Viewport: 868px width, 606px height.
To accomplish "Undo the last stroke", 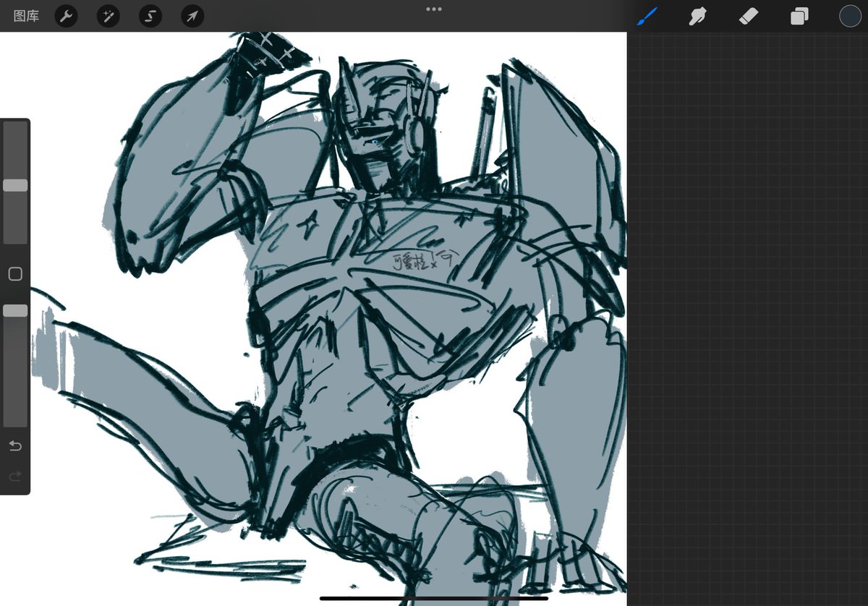I will 15,446.
